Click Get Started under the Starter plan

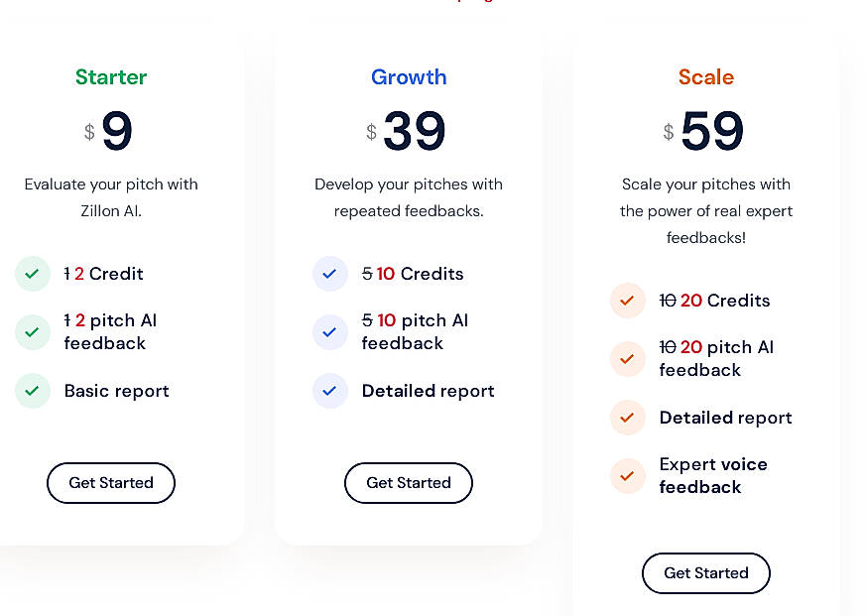tap(111, 483)
